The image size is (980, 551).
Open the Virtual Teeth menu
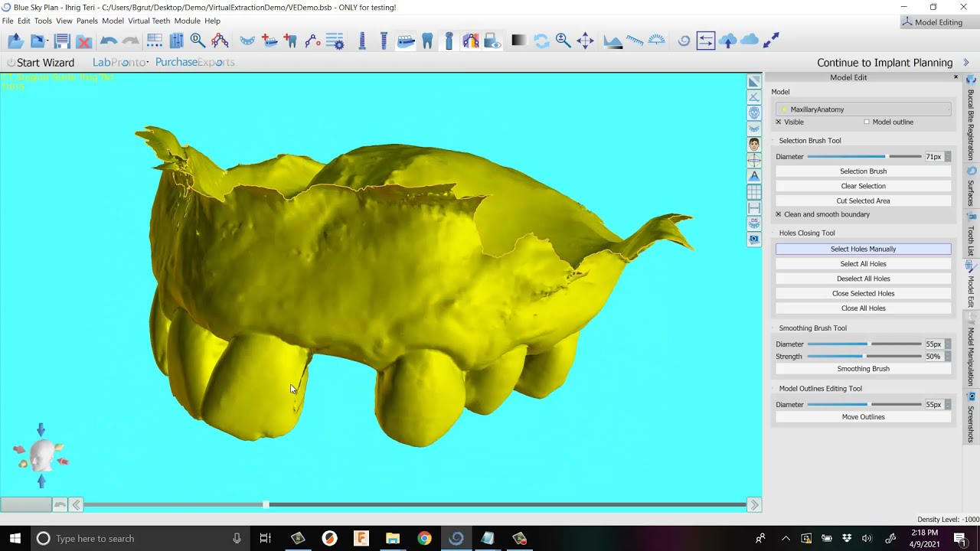point(149,21)
